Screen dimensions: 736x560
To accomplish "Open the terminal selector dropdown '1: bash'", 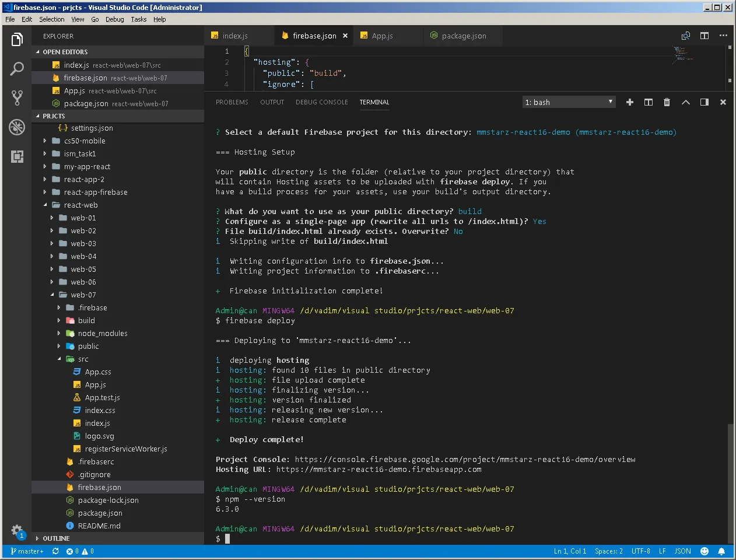I will [569, 102].
